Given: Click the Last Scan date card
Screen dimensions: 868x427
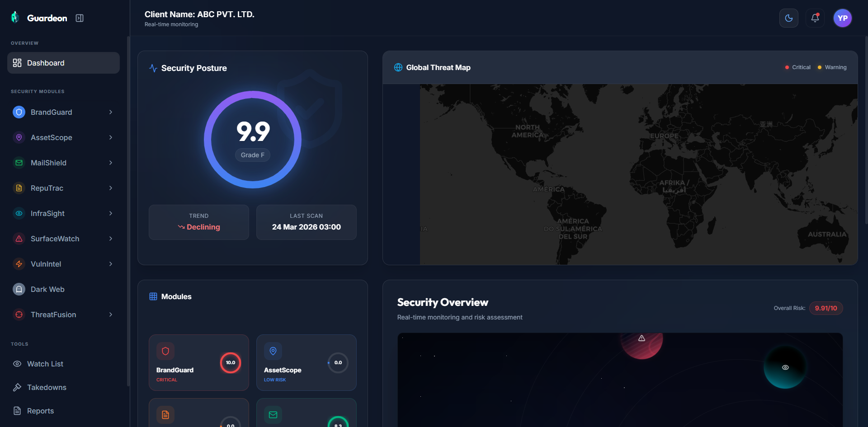Looking at the screenshot, I should 307,222.
